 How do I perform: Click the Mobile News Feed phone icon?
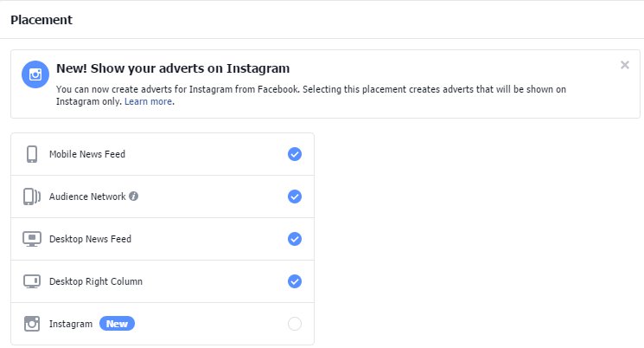click(x=32, y=154)
